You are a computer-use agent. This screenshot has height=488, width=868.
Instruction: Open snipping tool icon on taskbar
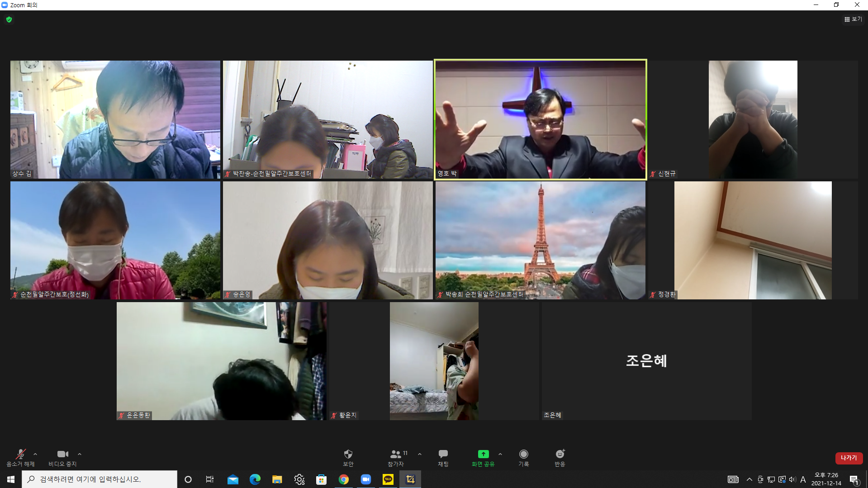pos(410,479)
